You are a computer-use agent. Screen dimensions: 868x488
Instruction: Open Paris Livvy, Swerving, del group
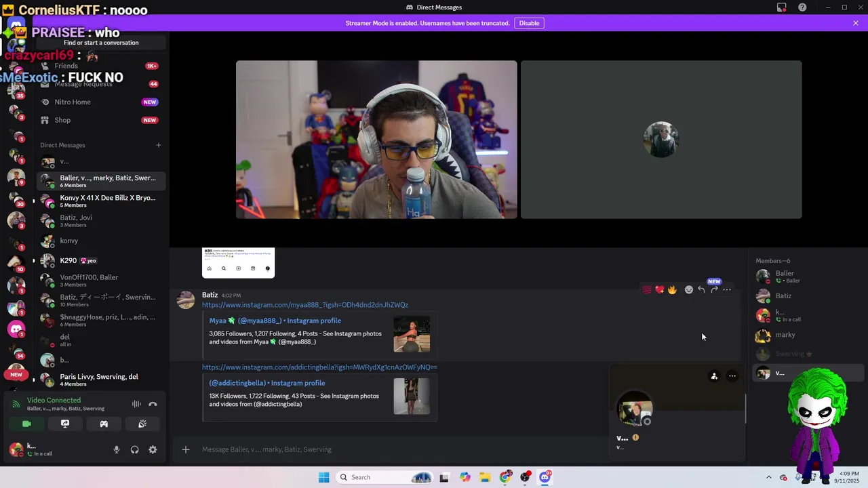[x=100, y=380]
